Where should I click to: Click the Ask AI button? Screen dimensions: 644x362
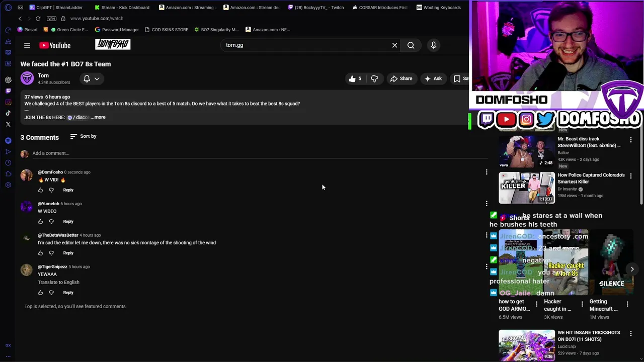point(433,78)
